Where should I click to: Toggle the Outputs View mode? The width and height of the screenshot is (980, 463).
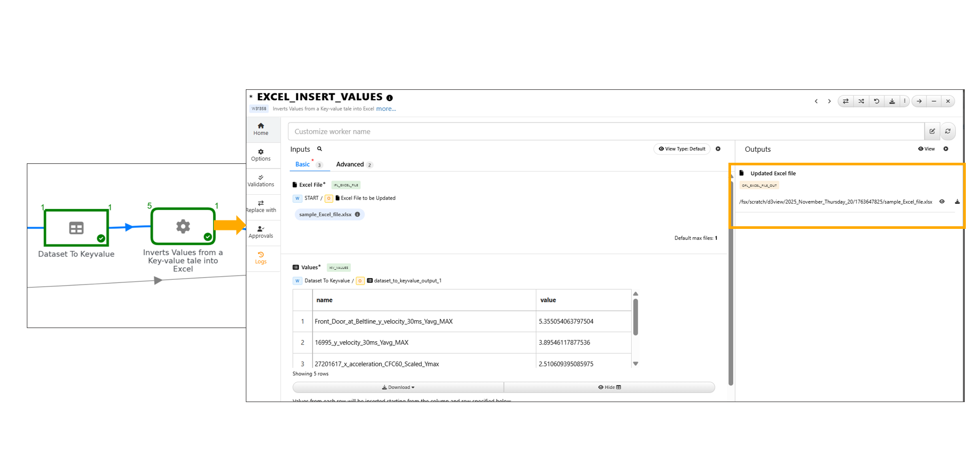tap(926, 149)
